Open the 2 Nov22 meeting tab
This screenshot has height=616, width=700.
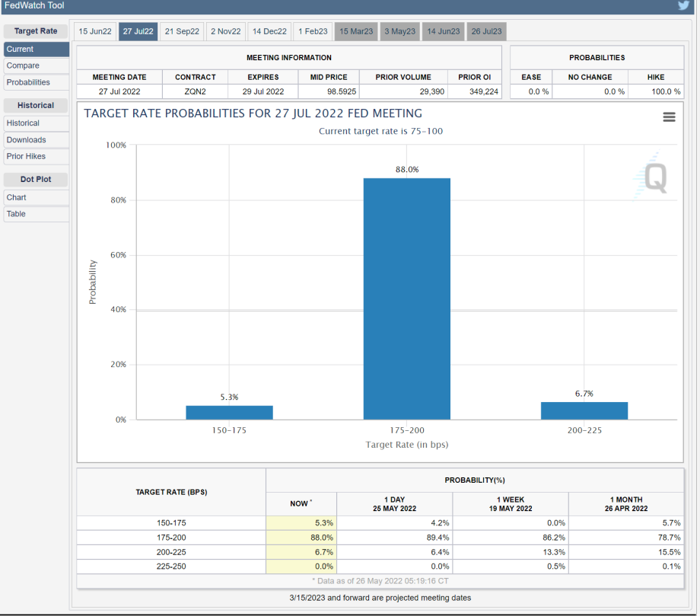pyautogui.click(x=226, y=31)
